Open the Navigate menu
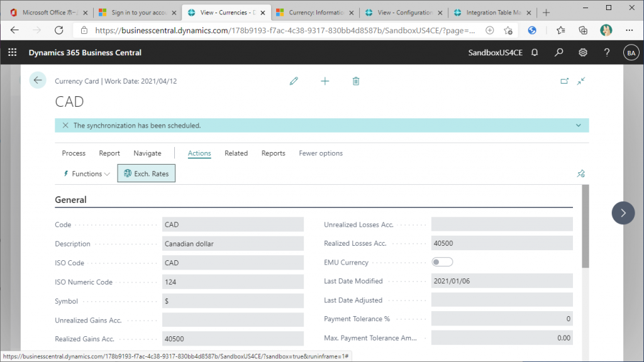The image size is (644, 362). pyautogui.click(x=147, y=153)
